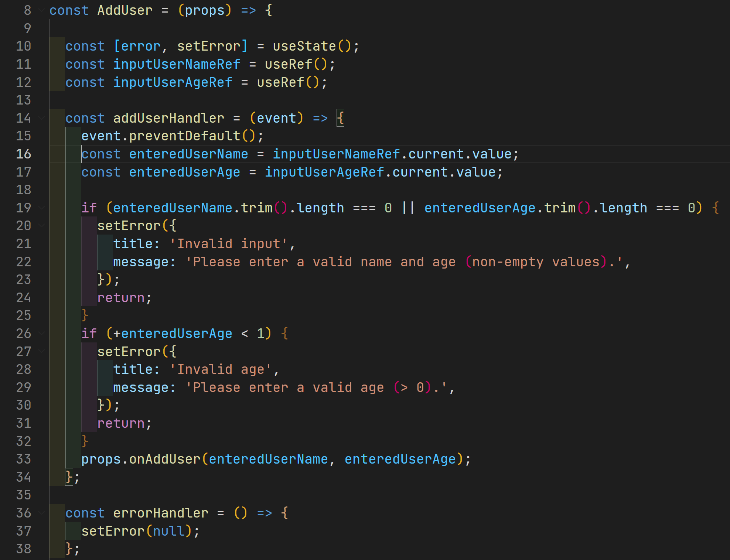Click the highlighted opening brace on line 14

[x=340, y=118]
